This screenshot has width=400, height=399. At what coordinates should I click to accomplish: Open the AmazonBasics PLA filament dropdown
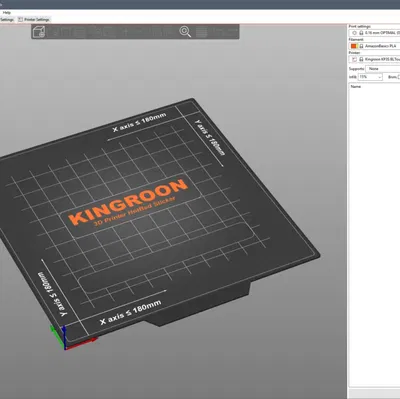click(x=374, y=46)
